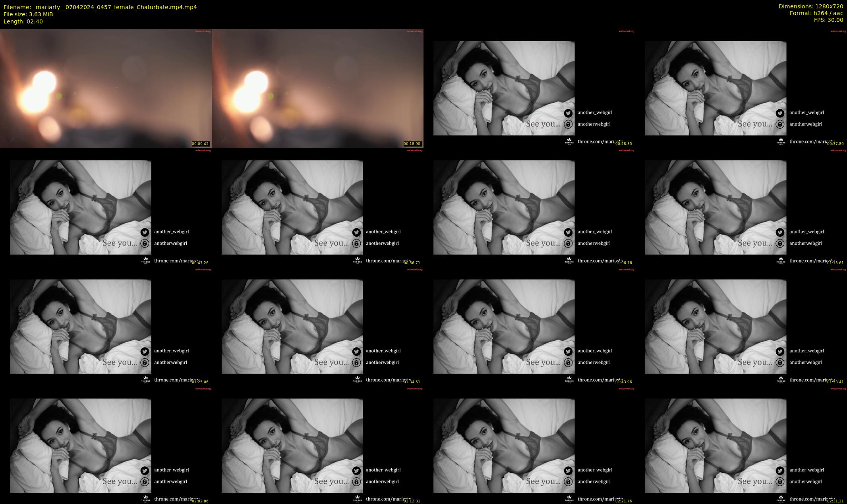The height and width of the screenshot is (504, 847).
Task: Open the blurry lights thumbnail stamped 00:09.45
Action: (x=106, y=88)
